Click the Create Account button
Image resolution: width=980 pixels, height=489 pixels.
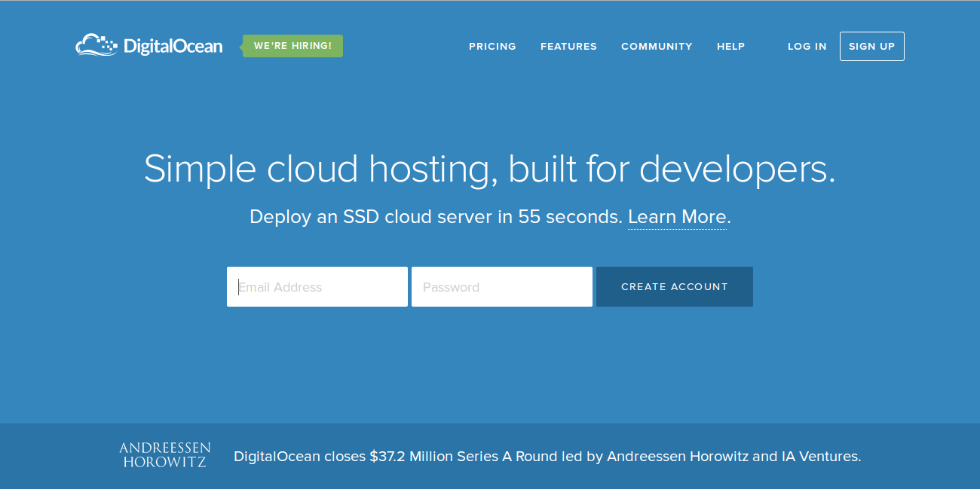(675, 286)
